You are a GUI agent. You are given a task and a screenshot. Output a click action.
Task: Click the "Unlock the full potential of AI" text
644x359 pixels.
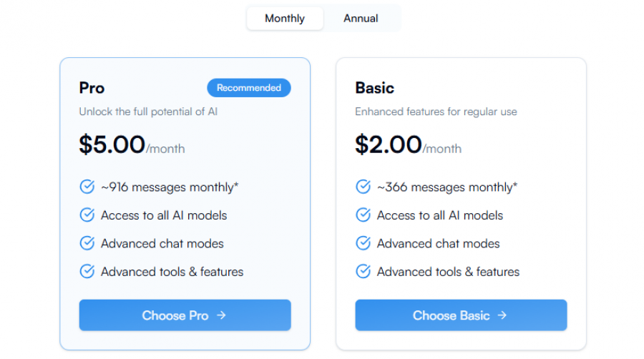[147, 112]
